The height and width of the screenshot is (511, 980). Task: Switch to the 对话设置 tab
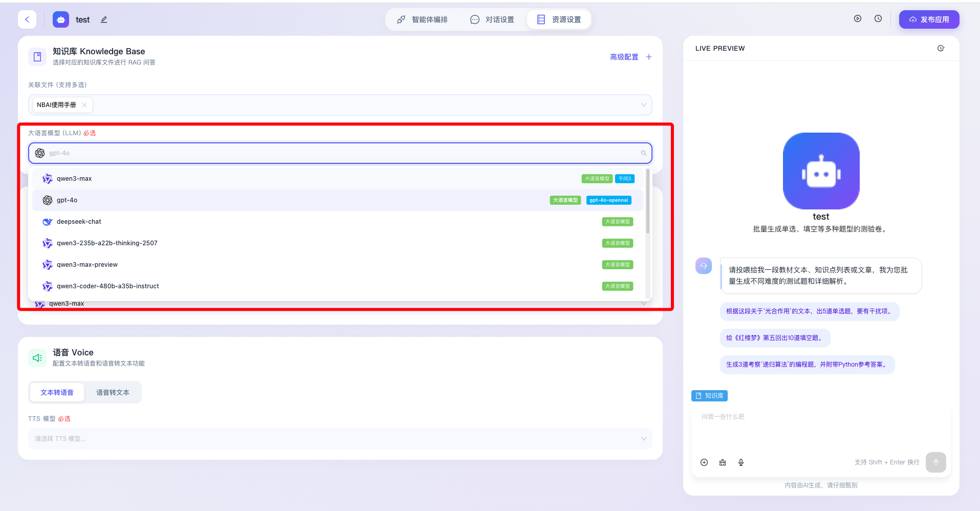tap(492, 19)
